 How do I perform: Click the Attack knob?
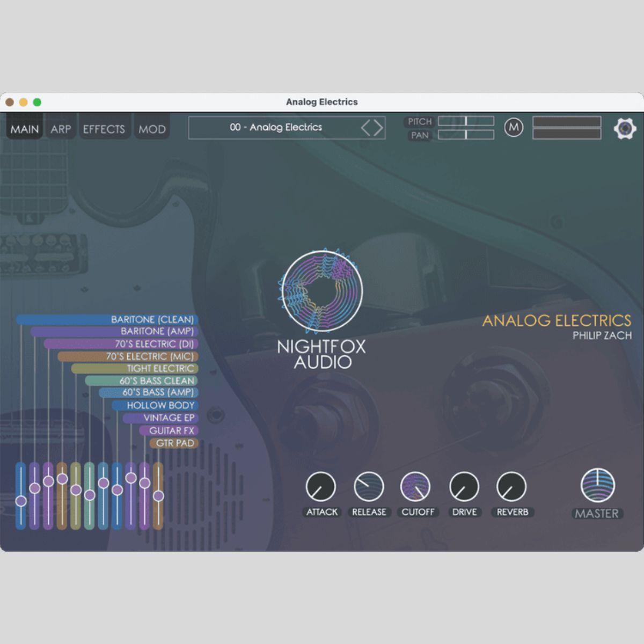(x=320, y=487)
